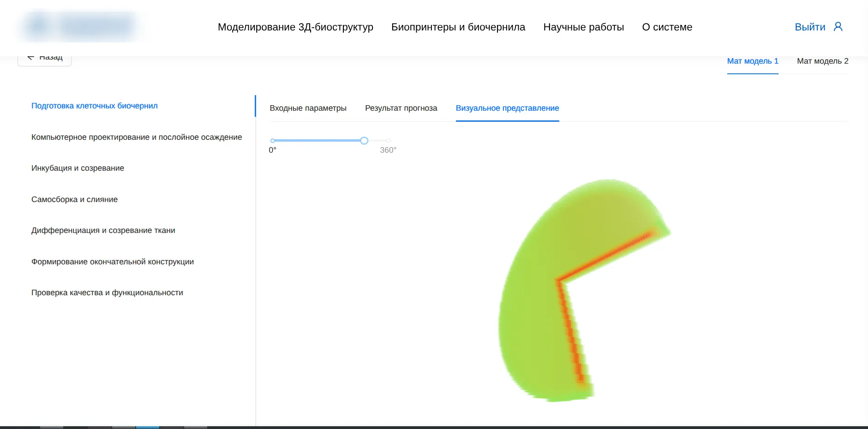Viewport: 868px width, 429px height.
Task: Open the Самосборка и слияние section
Action: 74,199
